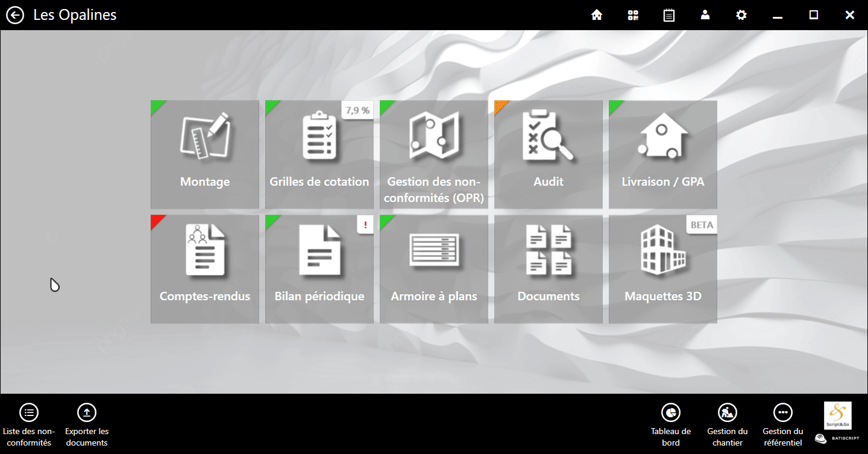
Task: Open the home icon in the top bar
Action: pos(597,15)
